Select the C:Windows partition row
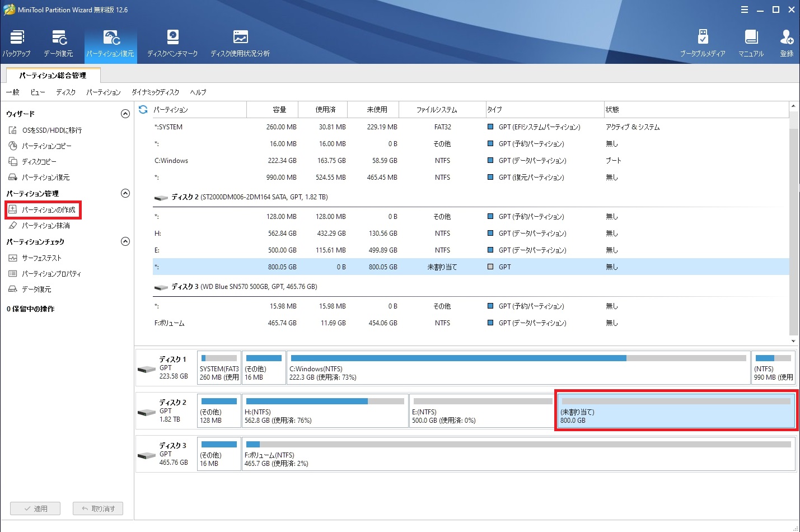Viewport: 800px width, 532px height. (x=470, y=161)
